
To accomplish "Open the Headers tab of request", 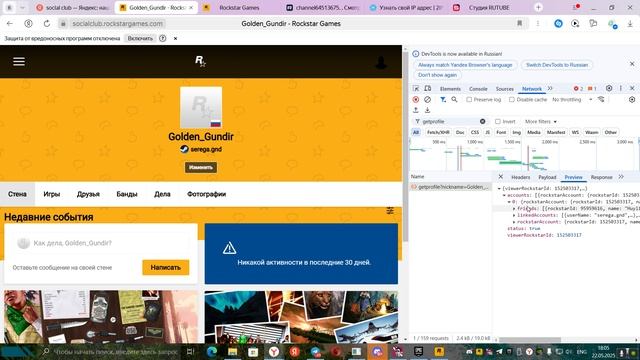I will [x=520, y=177].
